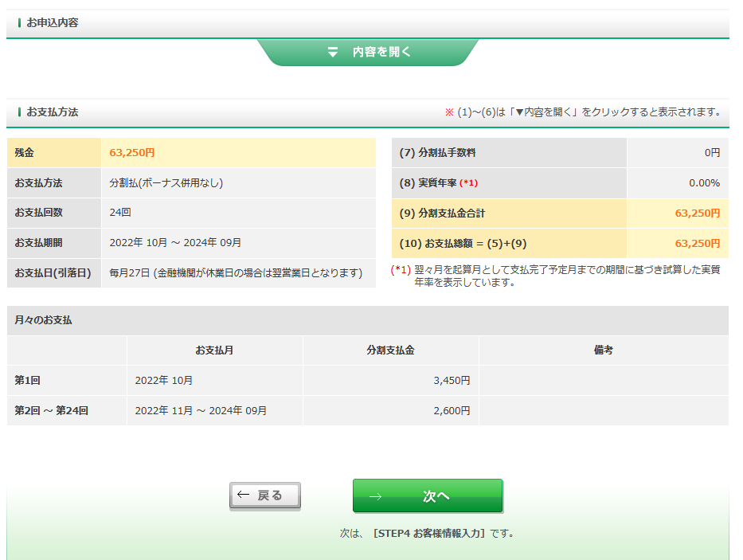Click the 月々のお支払 table heading
743x560 pixels.
point(43,320)
